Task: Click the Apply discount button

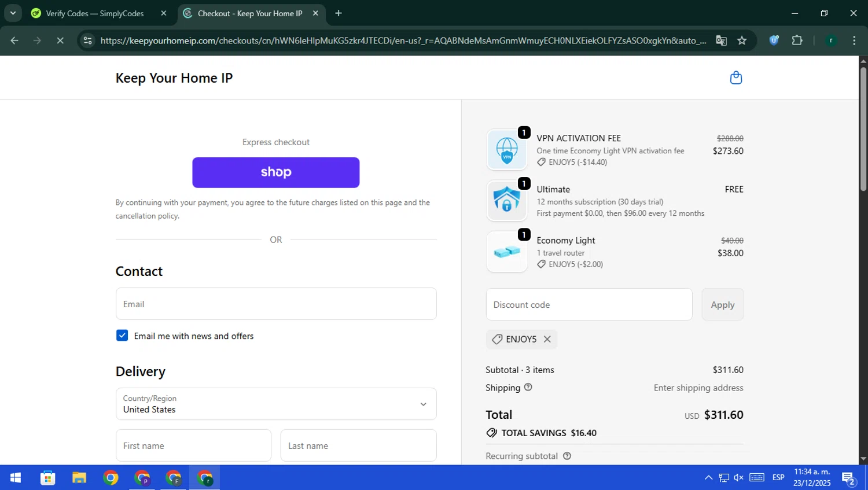Action: click(x=723, y=304)
